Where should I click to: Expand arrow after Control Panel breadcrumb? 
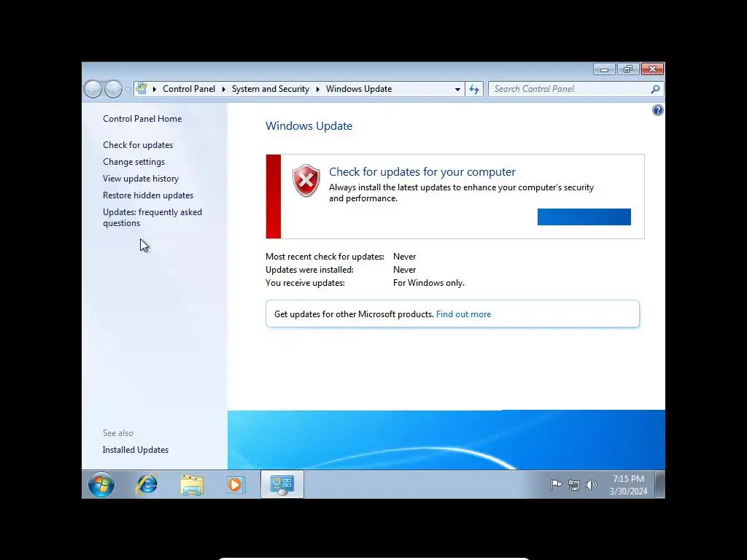[x=223, y=89]
